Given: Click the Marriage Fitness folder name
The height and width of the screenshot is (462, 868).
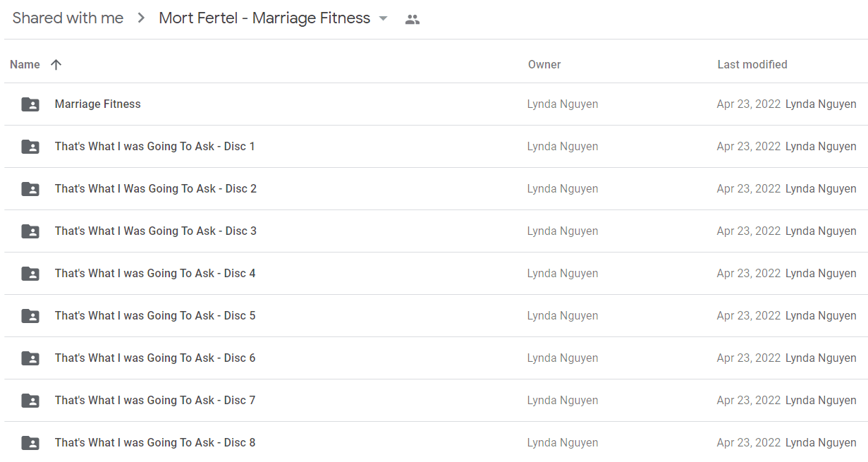Looking at the screenshot, I should 98,104.
